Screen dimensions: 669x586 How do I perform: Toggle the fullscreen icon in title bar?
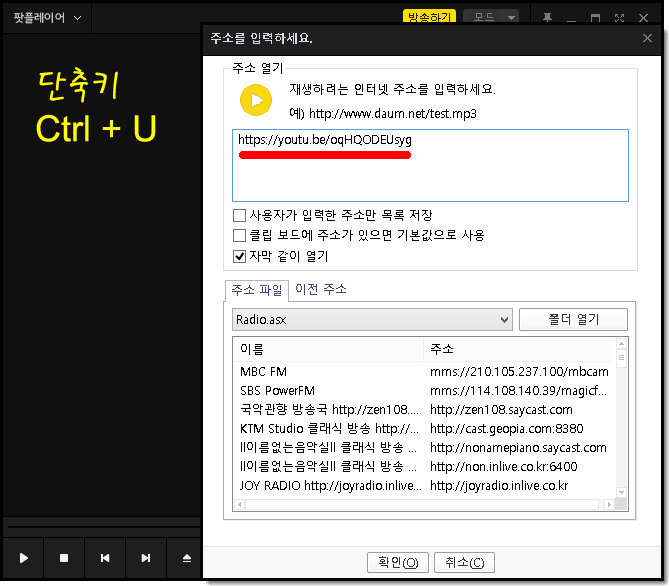click(619, 17)
